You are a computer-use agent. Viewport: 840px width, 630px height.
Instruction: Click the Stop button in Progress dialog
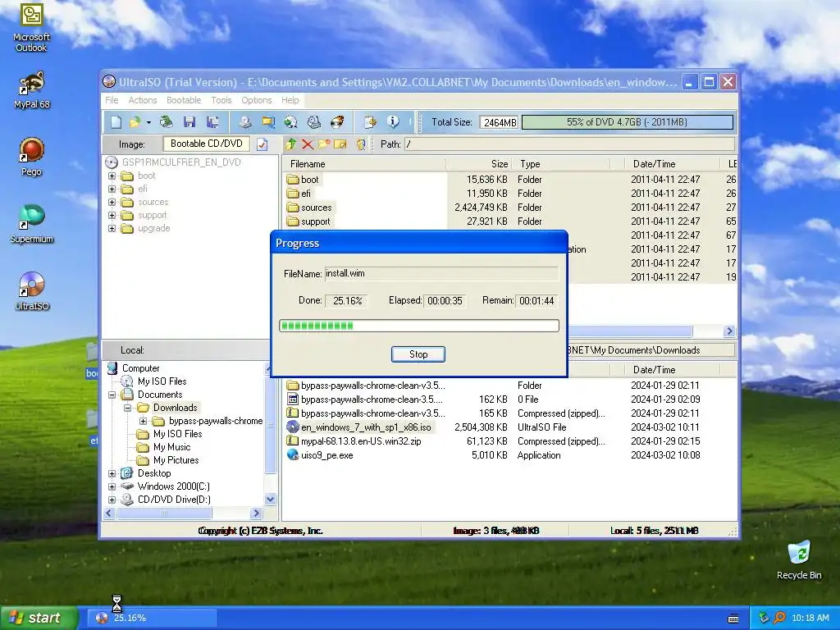coord(418,354)
